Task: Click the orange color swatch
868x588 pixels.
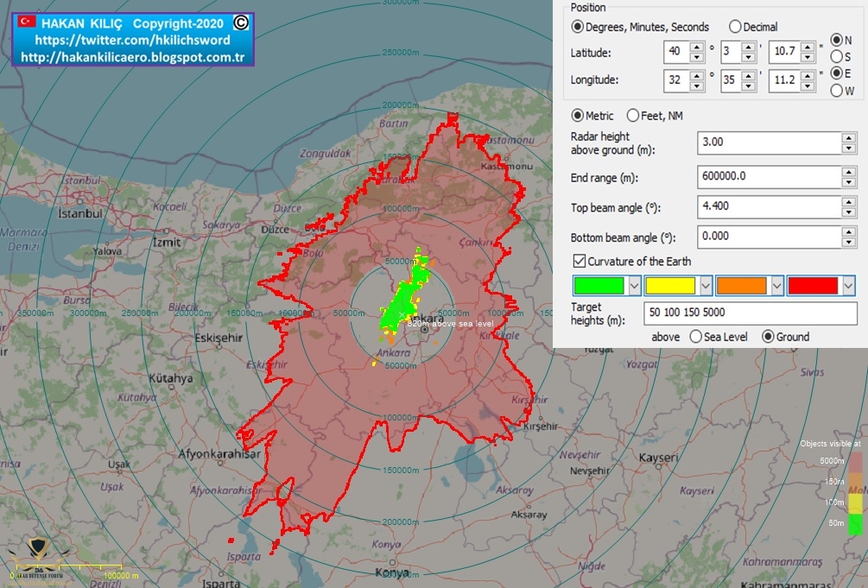Action: pyautogui.click(x=741, y=286)
